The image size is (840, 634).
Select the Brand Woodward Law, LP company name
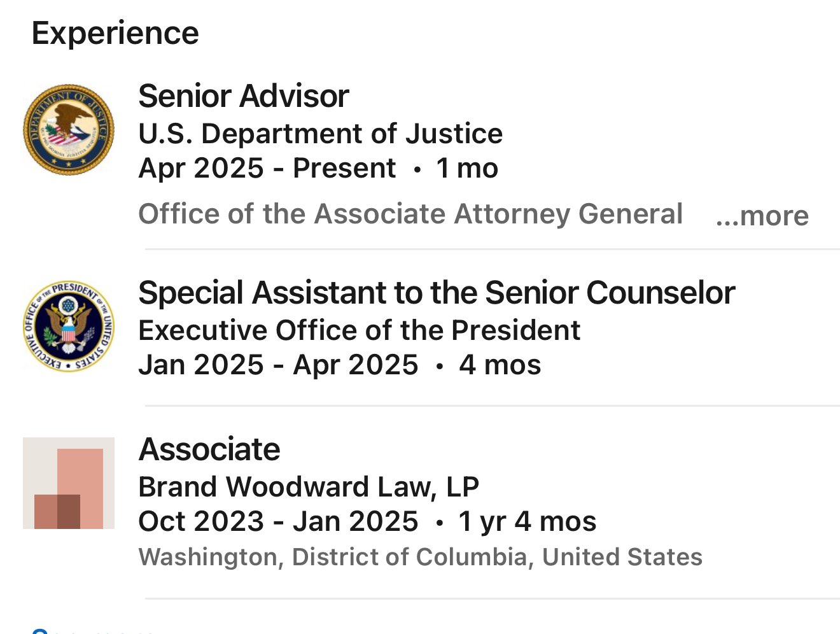[309, 486]
